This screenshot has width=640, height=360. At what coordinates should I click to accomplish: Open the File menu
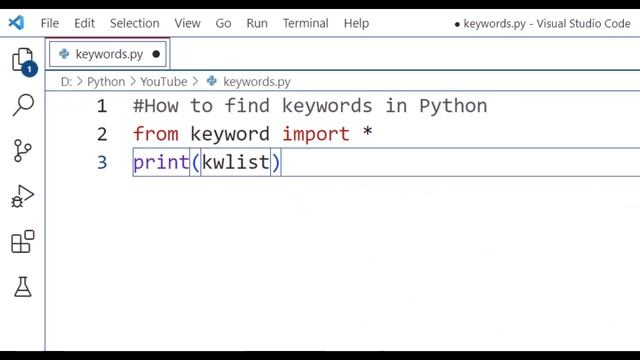coord(50,23)
